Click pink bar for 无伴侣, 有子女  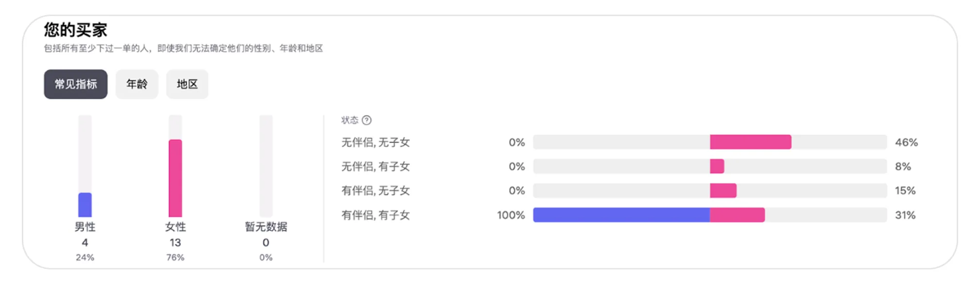[717, 167]
